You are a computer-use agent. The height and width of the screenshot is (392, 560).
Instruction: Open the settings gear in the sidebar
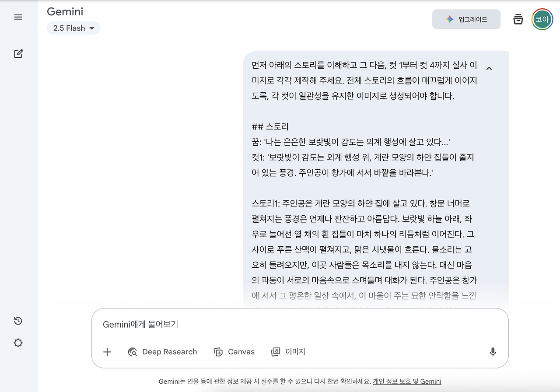18,343
